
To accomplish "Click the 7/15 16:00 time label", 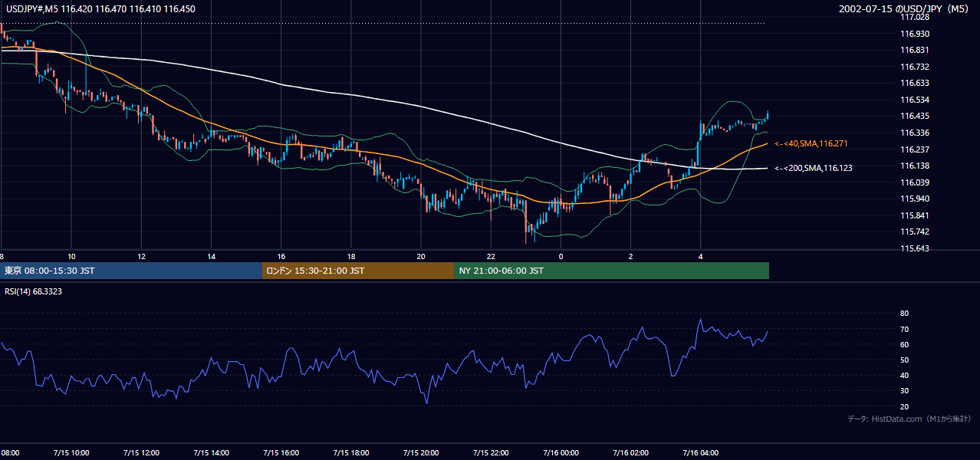I will click(281, 452).
